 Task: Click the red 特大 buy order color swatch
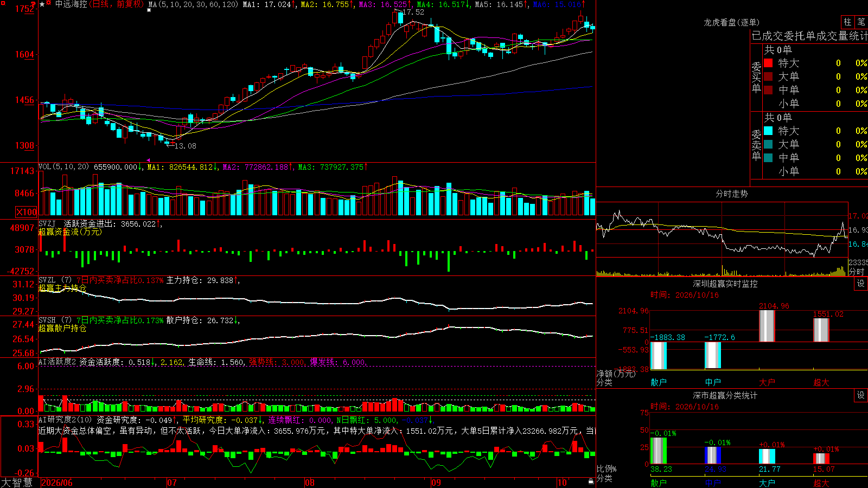click(768, 63)
